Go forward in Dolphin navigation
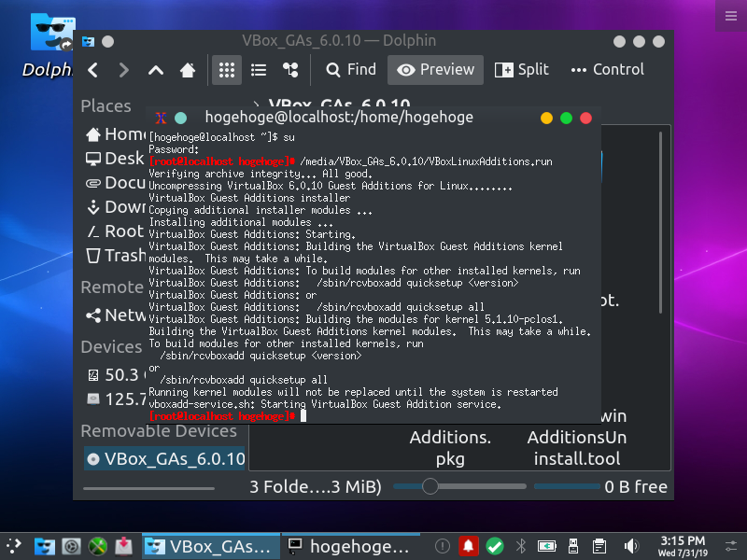Screen dimensions: 747x560 pos(123,70)
